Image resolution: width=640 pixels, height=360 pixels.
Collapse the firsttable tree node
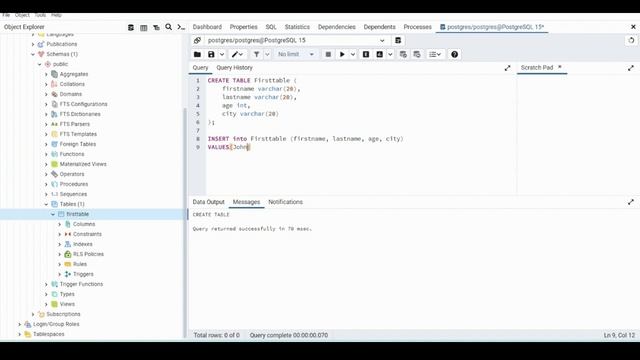(x=53, y=214)
